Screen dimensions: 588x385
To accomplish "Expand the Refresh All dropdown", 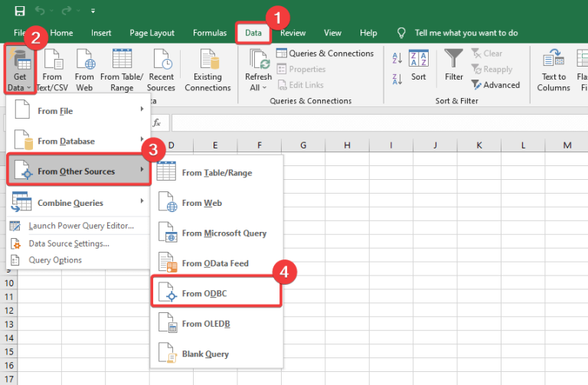I will [x=258, y=87].
